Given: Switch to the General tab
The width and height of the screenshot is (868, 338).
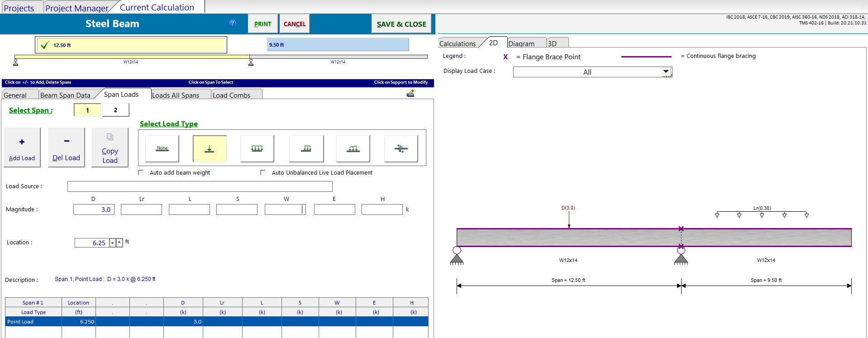Looking at the screenshot, I should (x=15, y=95).
